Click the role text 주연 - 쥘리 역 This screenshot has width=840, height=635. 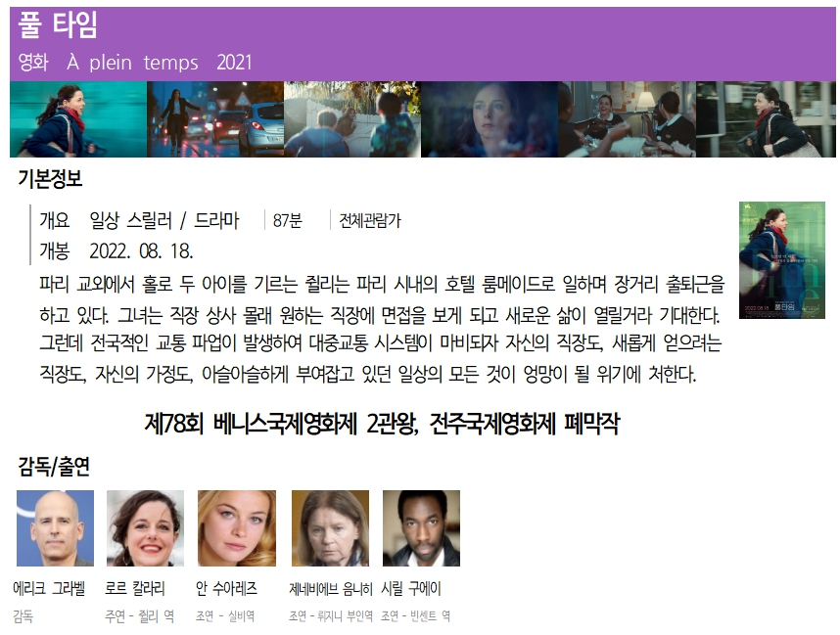139,616
